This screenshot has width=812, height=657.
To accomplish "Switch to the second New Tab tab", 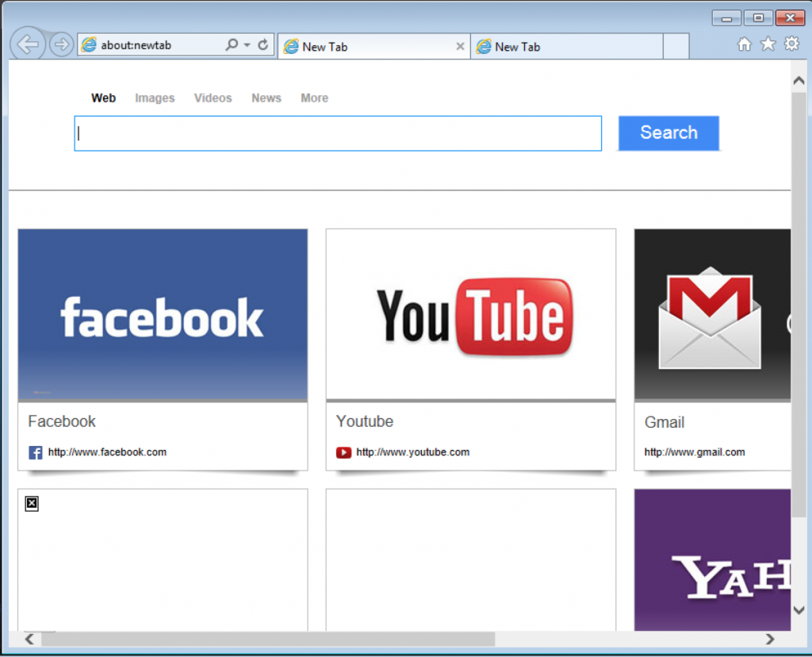I will point(566,47).
